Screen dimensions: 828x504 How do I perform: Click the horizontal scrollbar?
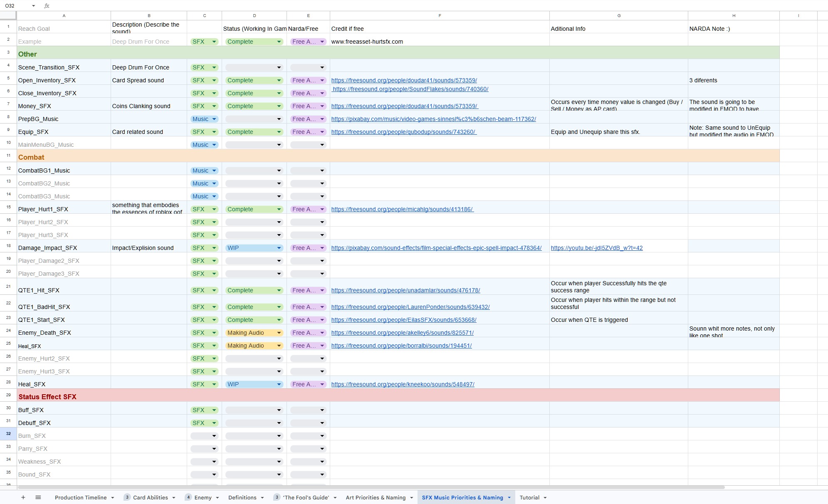[x=371, y=487]
